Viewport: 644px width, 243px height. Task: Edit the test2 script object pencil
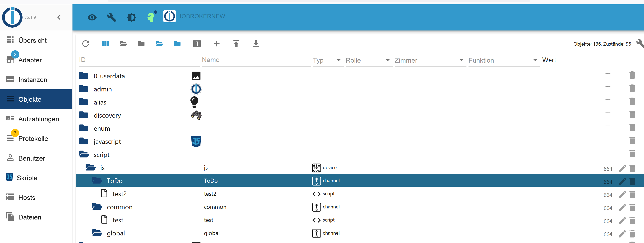click(x=622, y=195)
